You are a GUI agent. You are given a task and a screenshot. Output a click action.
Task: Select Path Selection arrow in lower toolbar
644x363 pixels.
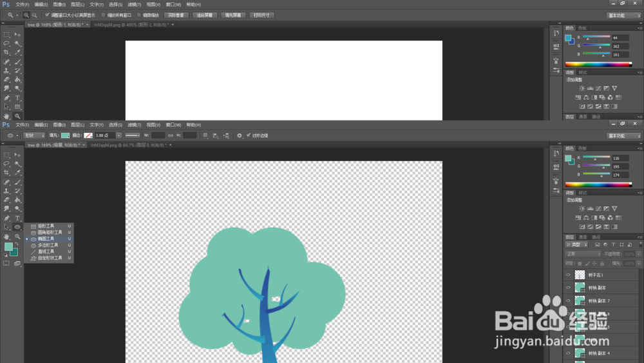[x=6, y=227]
